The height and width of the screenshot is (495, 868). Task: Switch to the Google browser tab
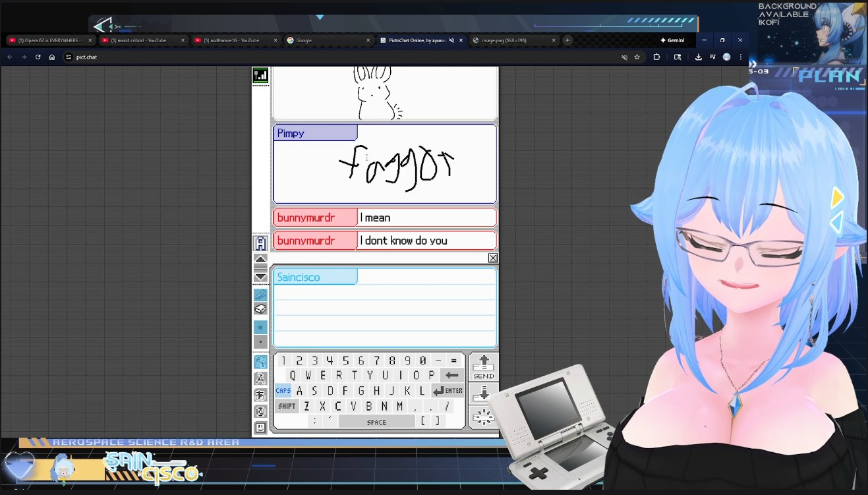(x=328, y=40)
